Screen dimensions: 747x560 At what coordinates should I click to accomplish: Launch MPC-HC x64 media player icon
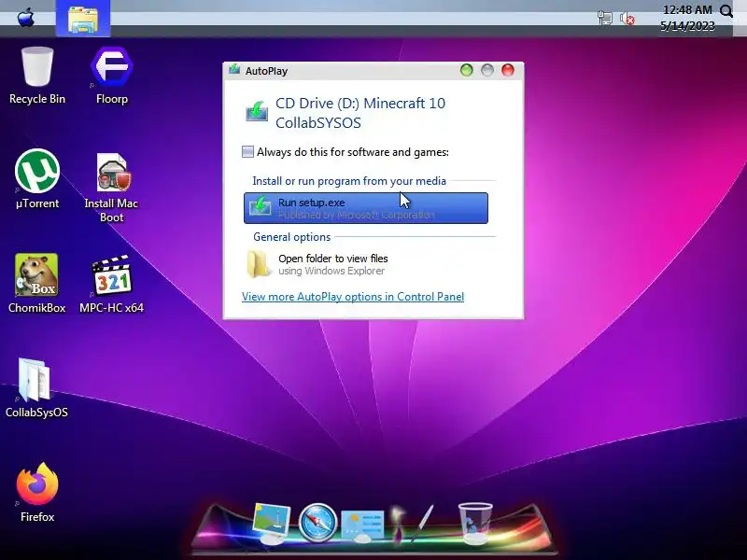point(111,284)
